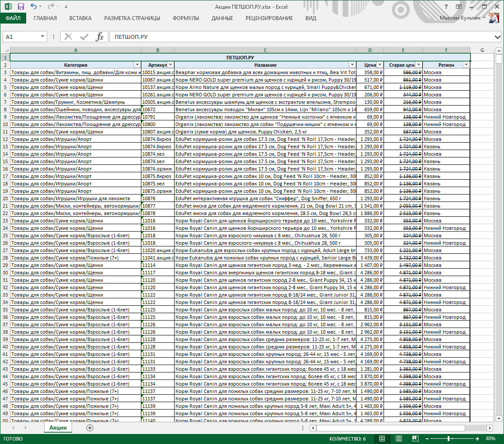Image resolution: width=504 pixels, height=444 pixels.
Task: Click the previous sheet navigation arrow
Action: coord(13,427)
